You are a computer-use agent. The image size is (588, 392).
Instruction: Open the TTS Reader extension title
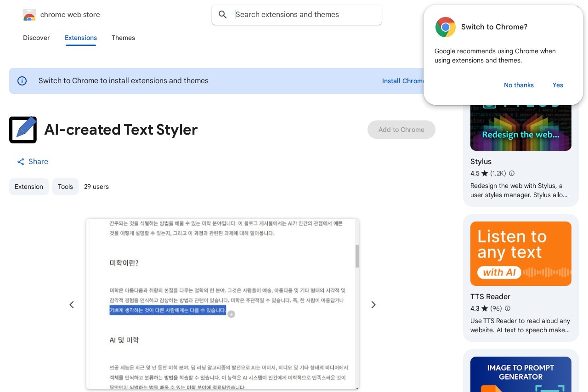pos(491,297)
